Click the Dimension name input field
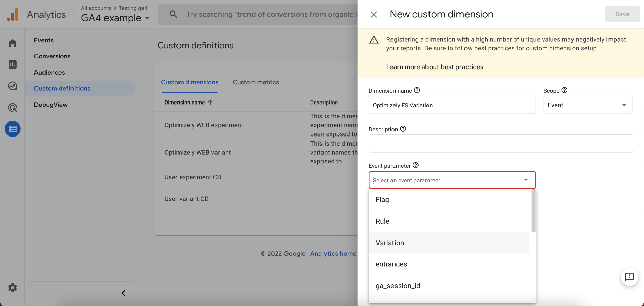This screenshot has width=644, height=306. (x=452, y=105)
